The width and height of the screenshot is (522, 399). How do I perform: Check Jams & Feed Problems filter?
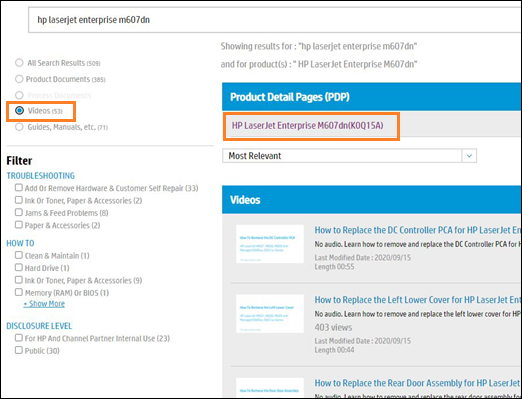tap(19, 212)
